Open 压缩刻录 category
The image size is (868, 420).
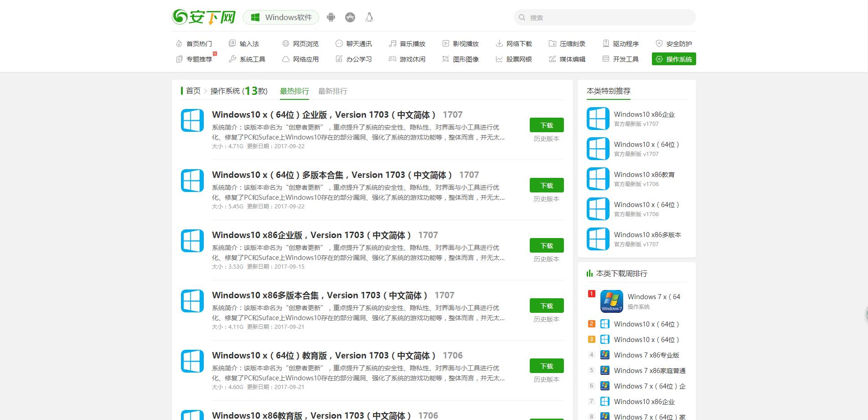coord(567,44)
